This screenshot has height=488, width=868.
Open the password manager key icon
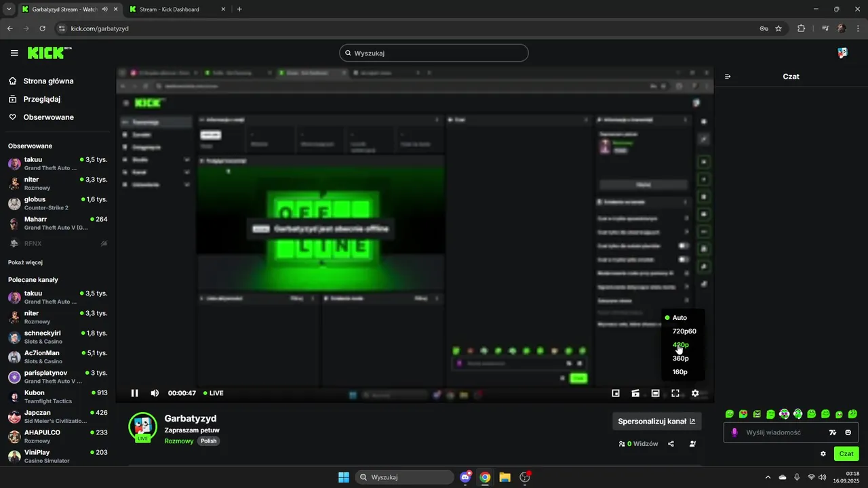coord(764,28)
